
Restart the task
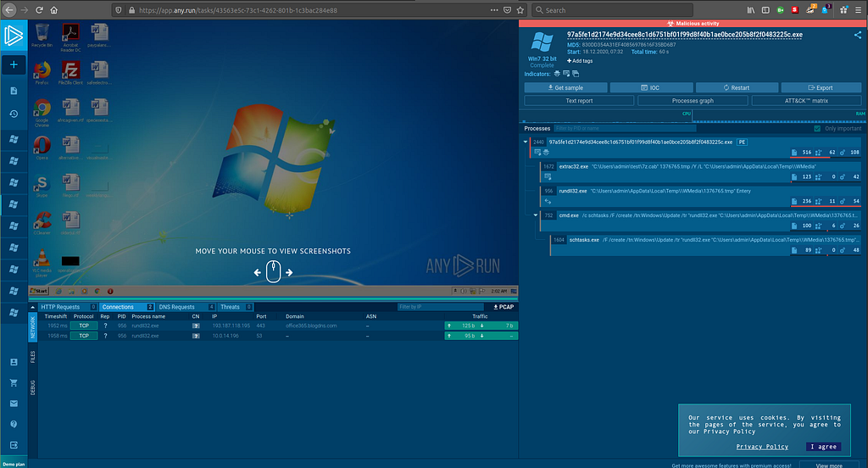click(x=737, y=87)
